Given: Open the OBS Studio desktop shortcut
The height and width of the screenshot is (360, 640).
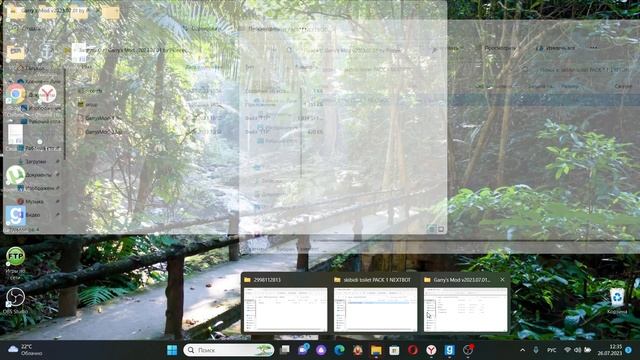Looking at the screenshot, I should 15,298.
